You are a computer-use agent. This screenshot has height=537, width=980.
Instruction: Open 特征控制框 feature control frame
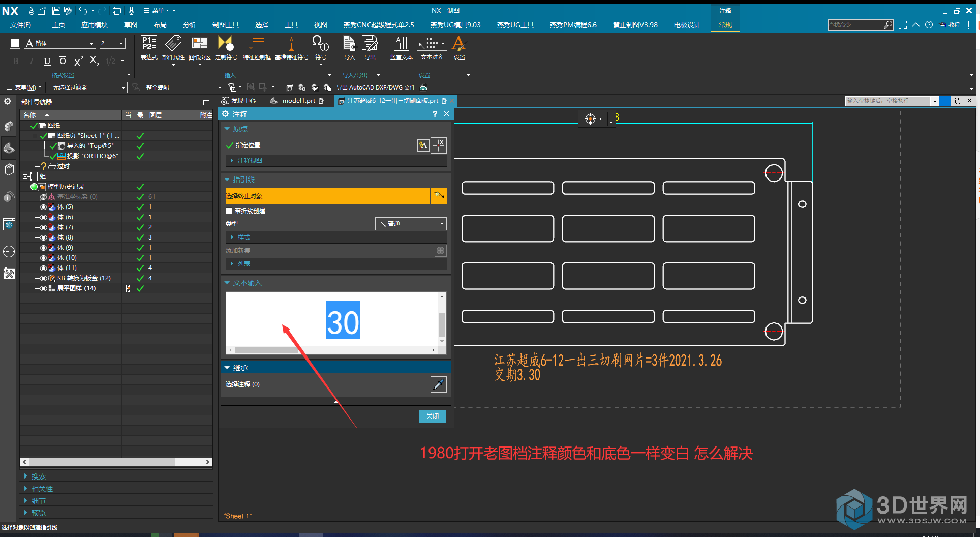pos(257,48)
